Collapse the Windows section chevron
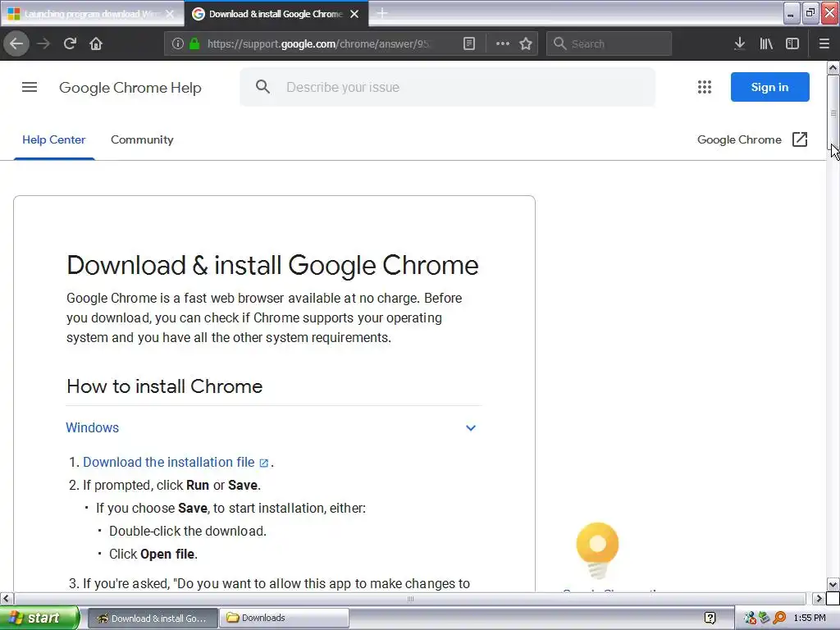Viewport: 840px width, 630px height. coord(470,427)
